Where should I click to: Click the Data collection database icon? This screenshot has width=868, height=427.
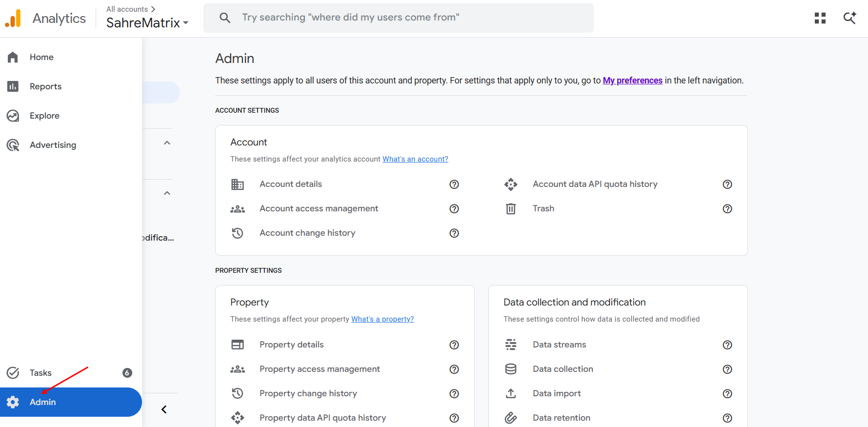pos(511,369)
